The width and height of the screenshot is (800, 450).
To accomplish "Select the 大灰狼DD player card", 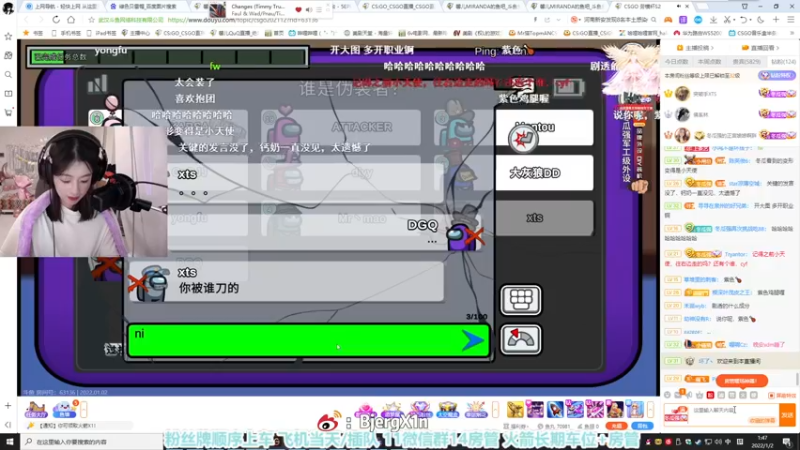I will coord(544,173).
